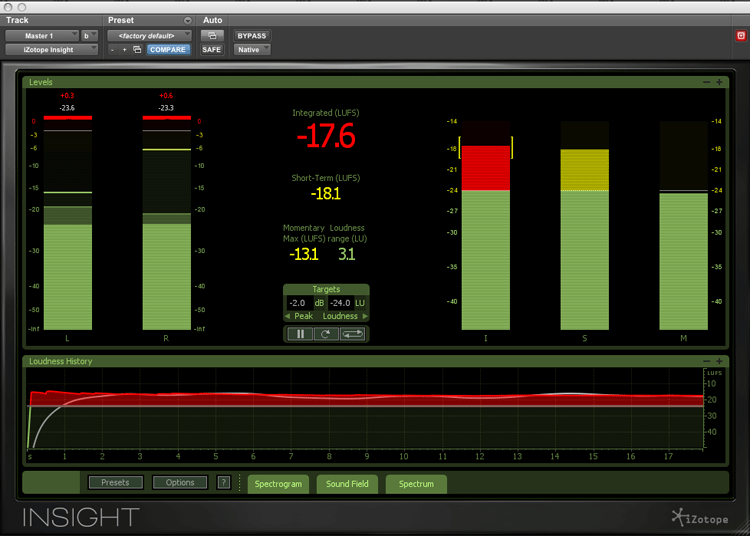Open the Master 1 track selector
Viewport: 750px width, 536px height.
pos(42,36)
